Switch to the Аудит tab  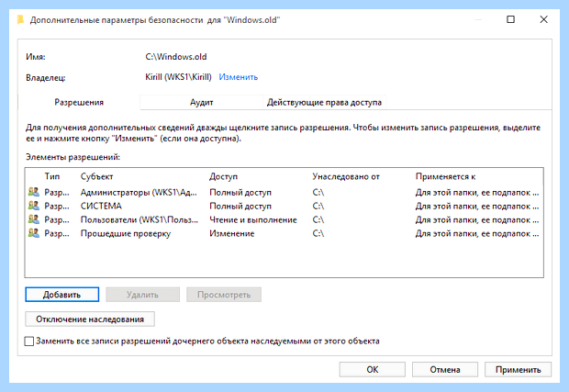(x=201, y=102)
